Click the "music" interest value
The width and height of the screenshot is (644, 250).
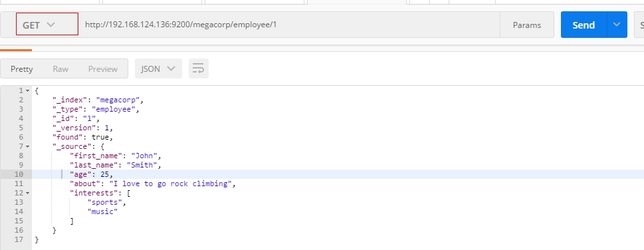point(102,211)
